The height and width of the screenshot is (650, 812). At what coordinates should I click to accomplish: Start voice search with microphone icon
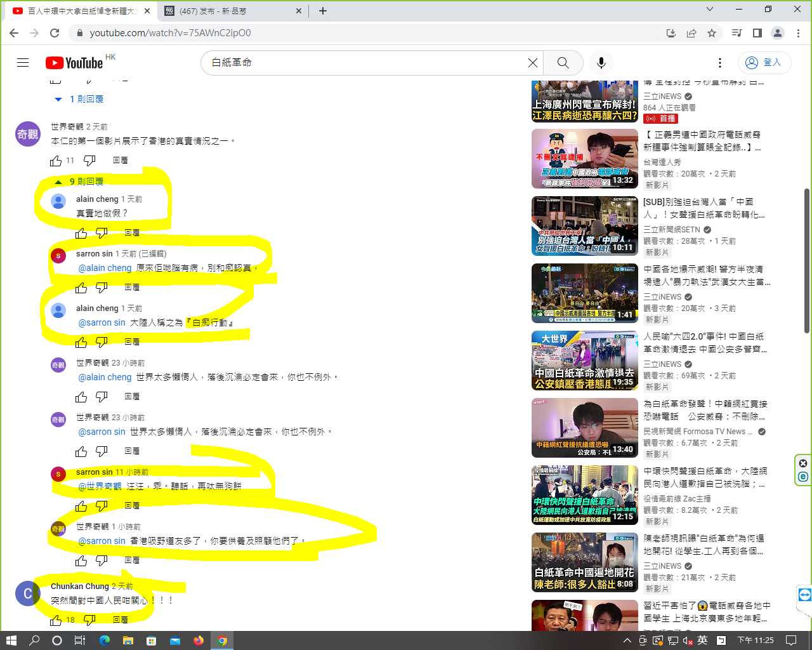pos(601,63)
